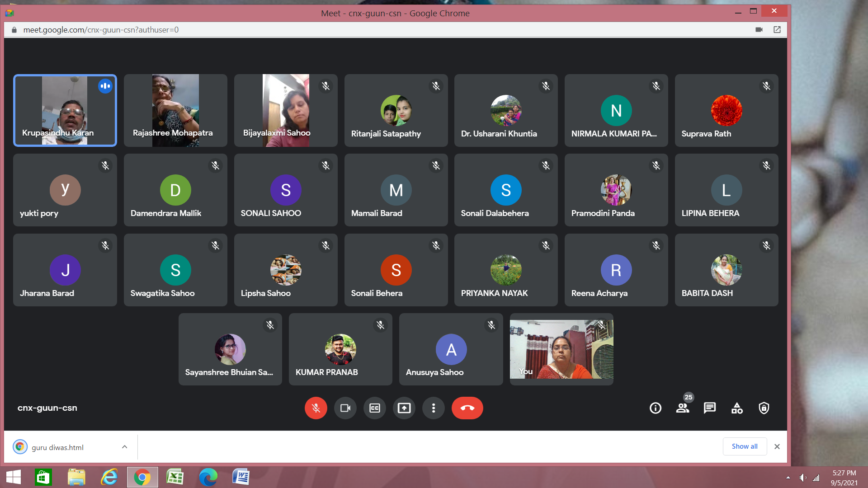
Task: Click the site lock icon
Action: tap(14, 30)
